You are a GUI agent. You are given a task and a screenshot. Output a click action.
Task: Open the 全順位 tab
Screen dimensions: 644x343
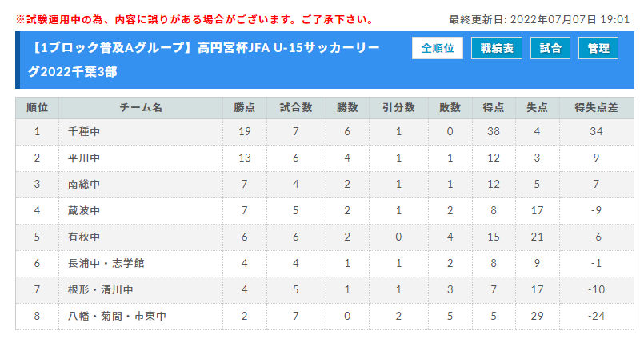coord(438,48)
